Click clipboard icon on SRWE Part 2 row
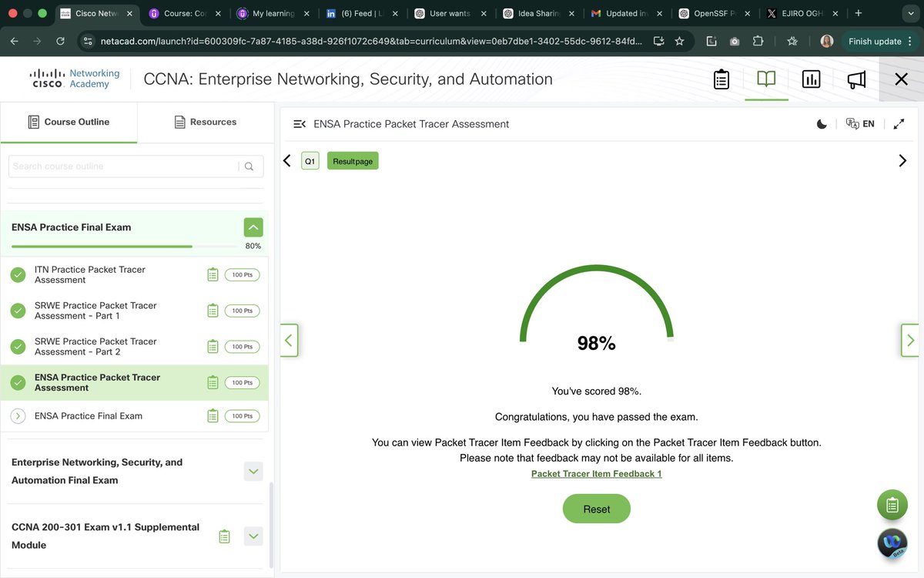The width and height of the screenshot is (924, 578). point(213,347)
